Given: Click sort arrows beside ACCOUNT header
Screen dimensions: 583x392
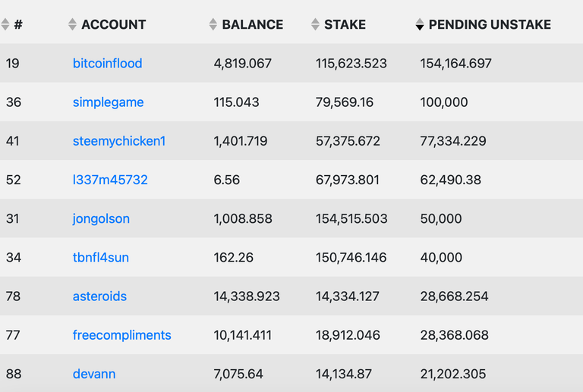Looking at the screenshot, I should coord(73,24).
